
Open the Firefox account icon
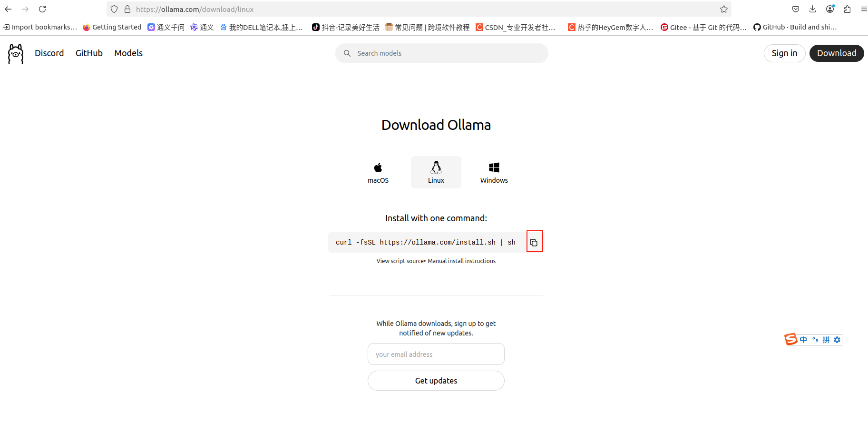830,9
